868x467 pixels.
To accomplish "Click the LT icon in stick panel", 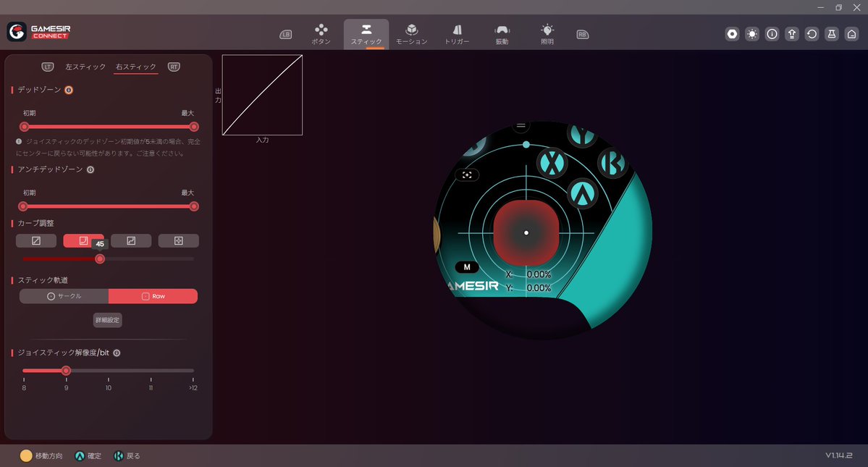I will point(48,67).
